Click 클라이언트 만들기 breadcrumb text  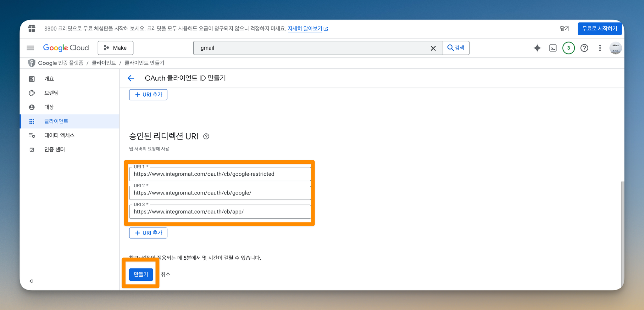(x=144, y=63)
